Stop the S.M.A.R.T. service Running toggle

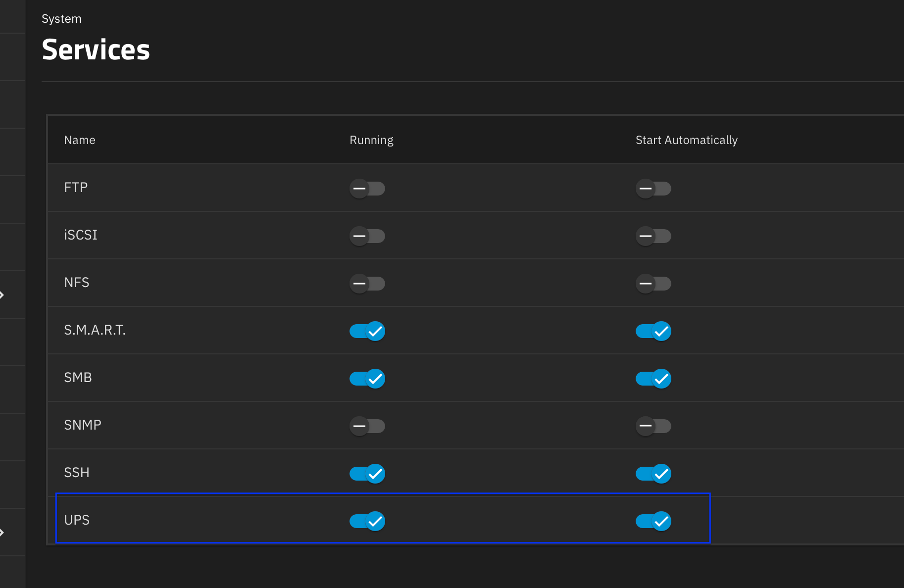click(367, 331)
